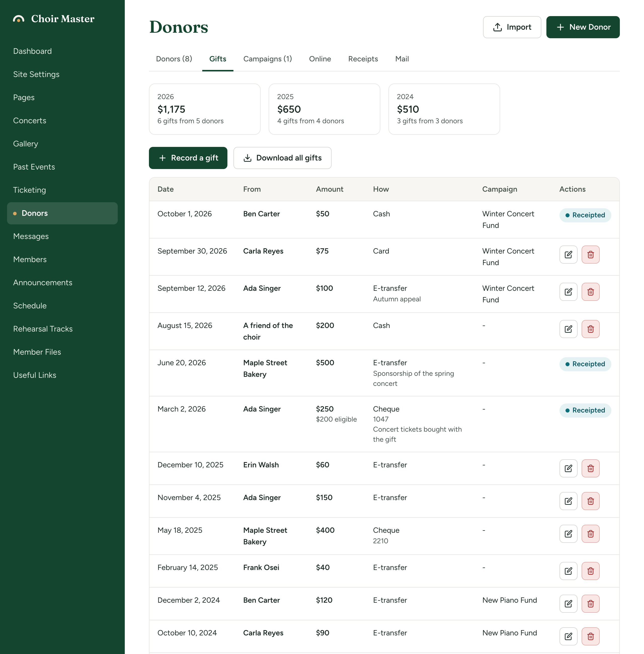Delete Erin Walsh $60 gift

[591, 468]
